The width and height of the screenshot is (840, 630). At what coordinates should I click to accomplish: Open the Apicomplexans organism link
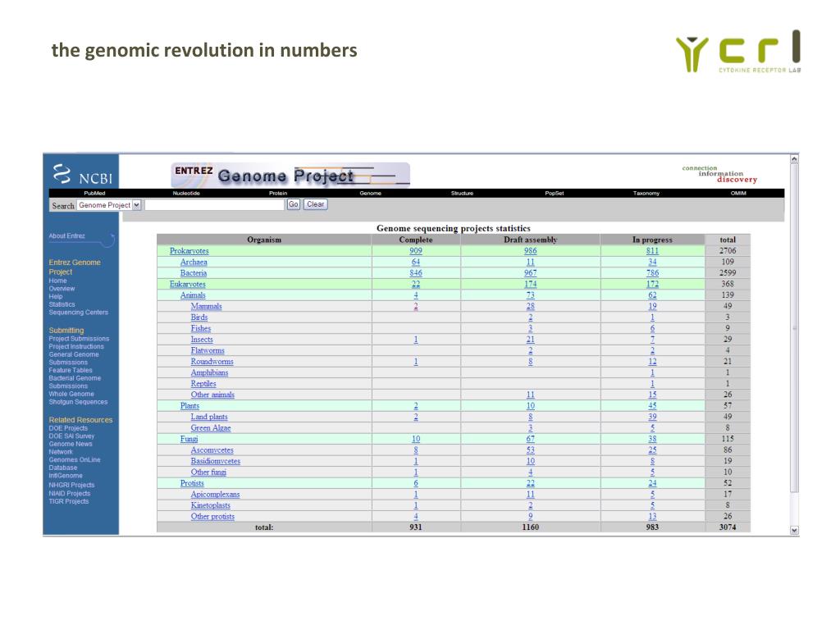pyautogui.click(x=216, y=495)
